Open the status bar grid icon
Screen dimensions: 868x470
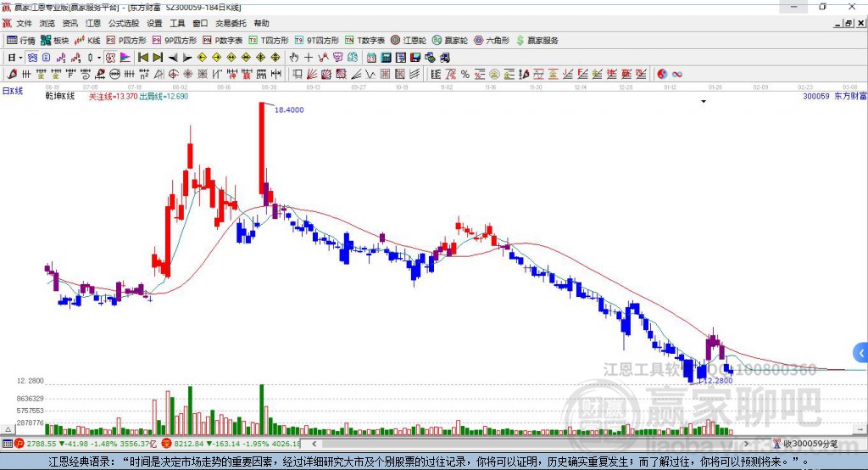coord(7,444)
